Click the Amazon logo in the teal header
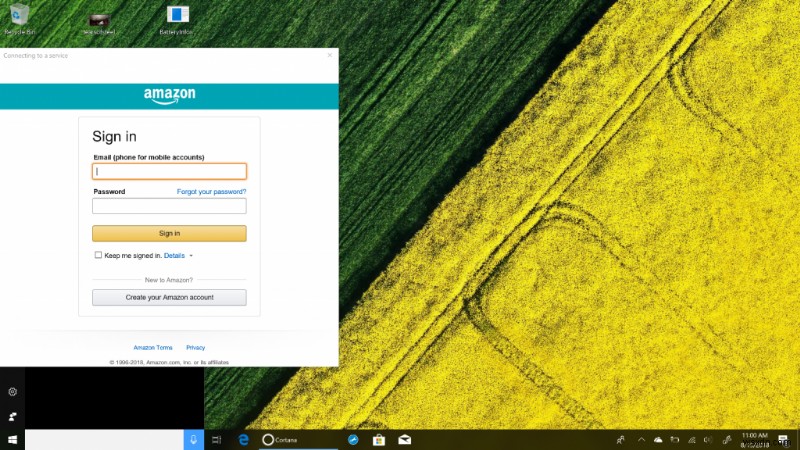The image size is (800, 450). [169, 96]
